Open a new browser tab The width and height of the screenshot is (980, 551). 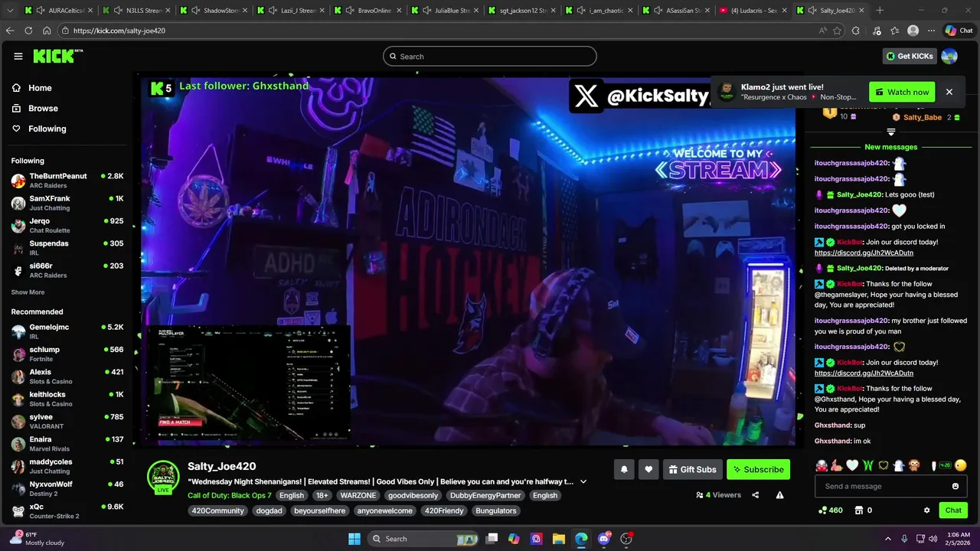[x=880, y=10]
